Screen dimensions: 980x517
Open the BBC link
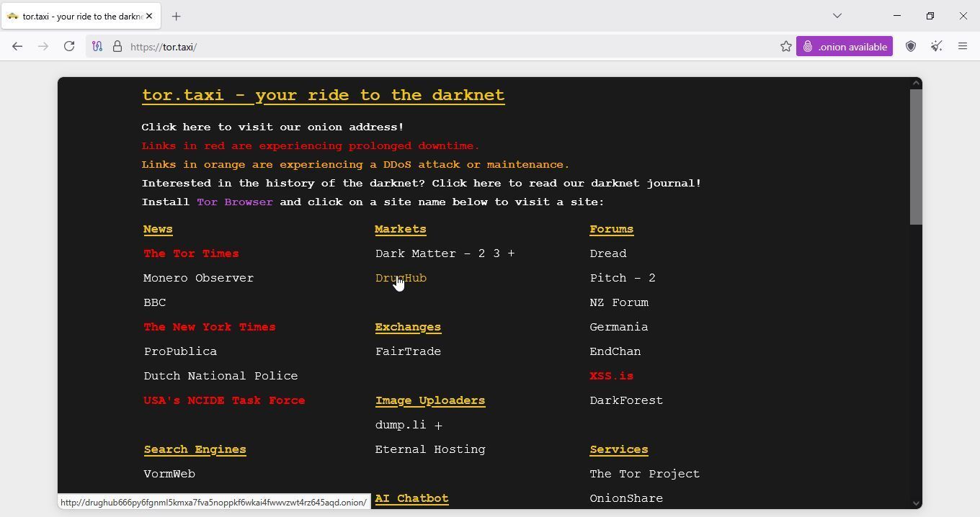coord(154,302)
